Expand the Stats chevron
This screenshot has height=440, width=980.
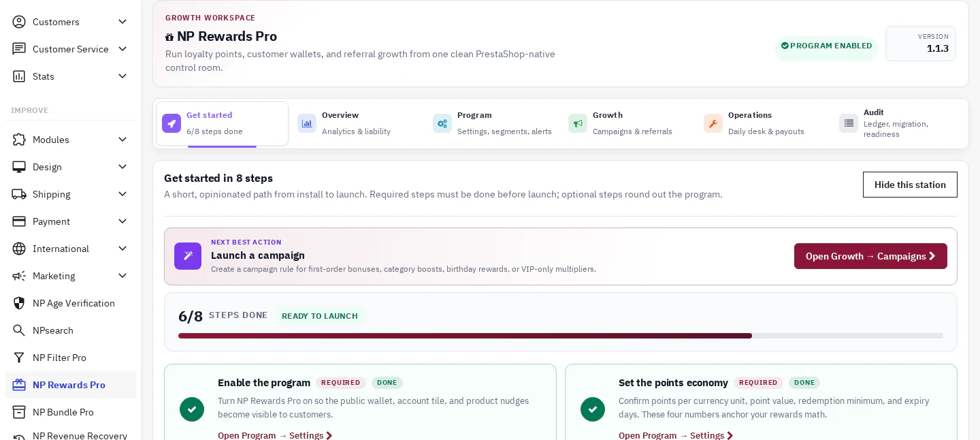122,76
